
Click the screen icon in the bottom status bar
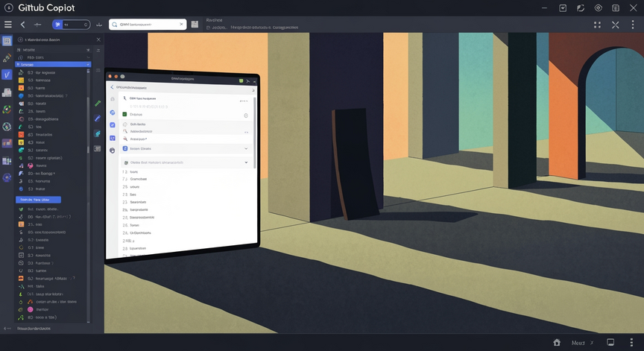(610, 342)
